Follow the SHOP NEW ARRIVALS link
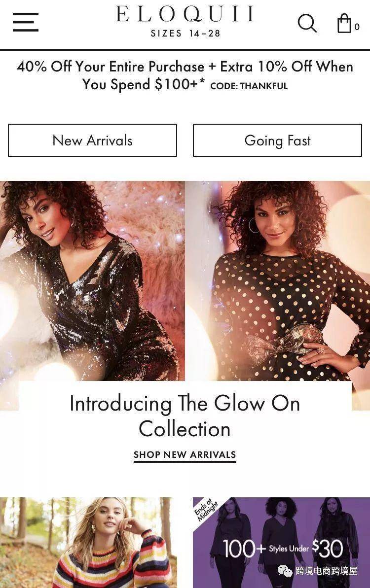The image size is (370, 588). pyautogui.click(x=185, y=455)
